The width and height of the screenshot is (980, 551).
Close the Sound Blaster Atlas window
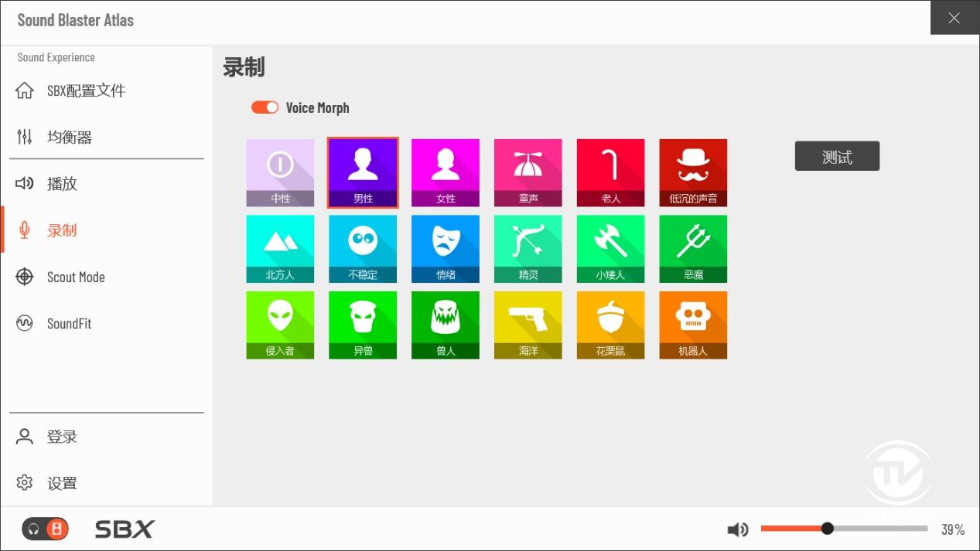(954, 18)
